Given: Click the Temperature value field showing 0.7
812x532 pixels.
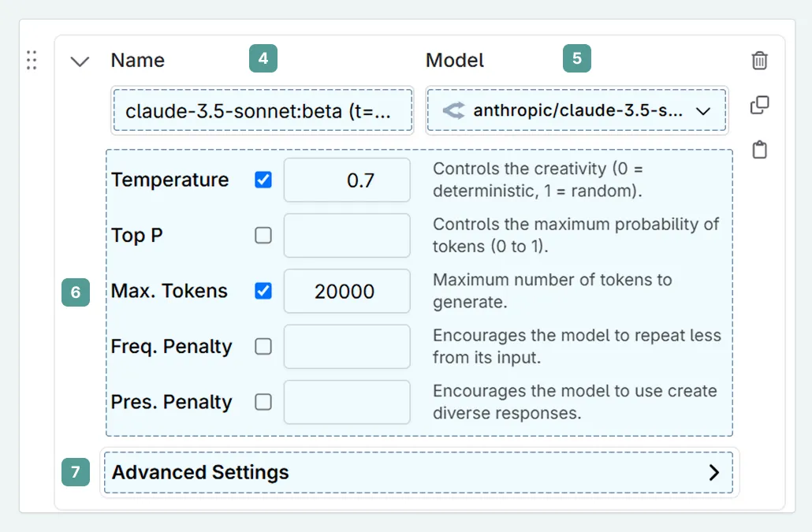Looking at the screenshot, I should click(x=347, y=180).
